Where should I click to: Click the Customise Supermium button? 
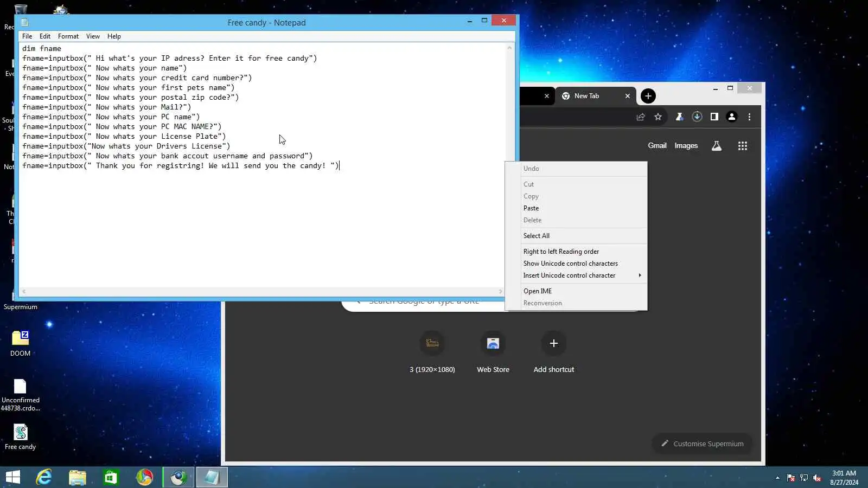[x=702, y=444]
